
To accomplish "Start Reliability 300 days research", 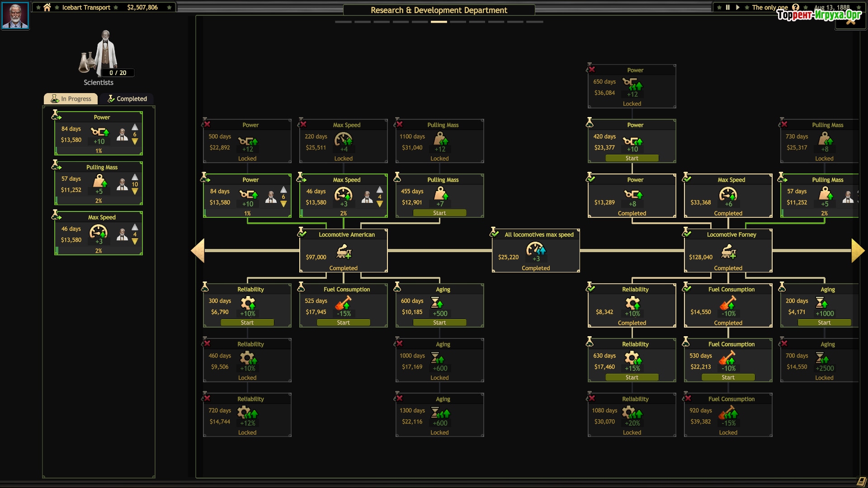I will click(x=247, y=323).
